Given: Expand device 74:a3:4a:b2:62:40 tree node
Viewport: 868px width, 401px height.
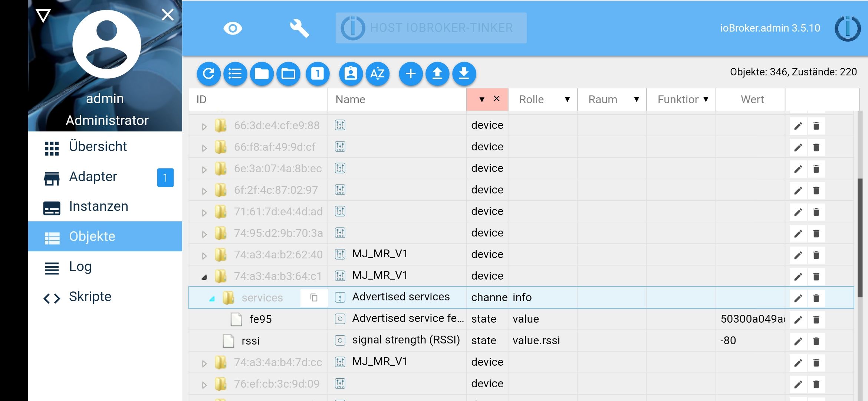Looking at the screenshot, I should 204,255.
